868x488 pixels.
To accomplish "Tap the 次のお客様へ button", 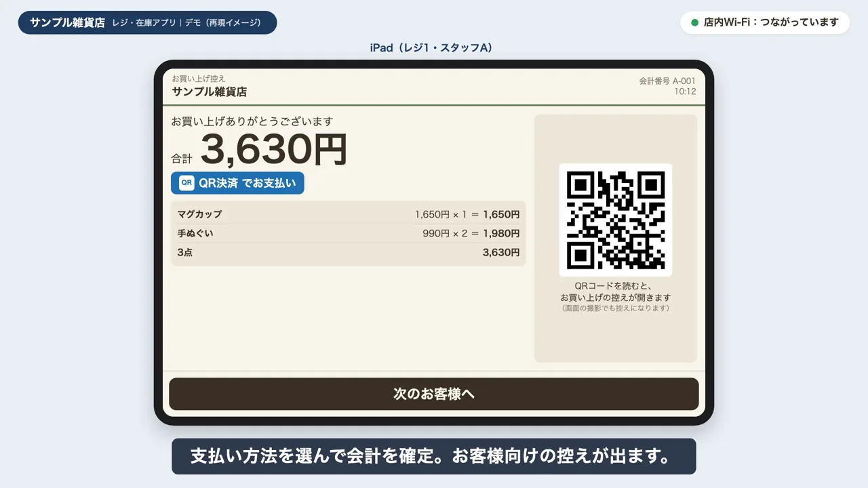I will (x=434, y=394).
